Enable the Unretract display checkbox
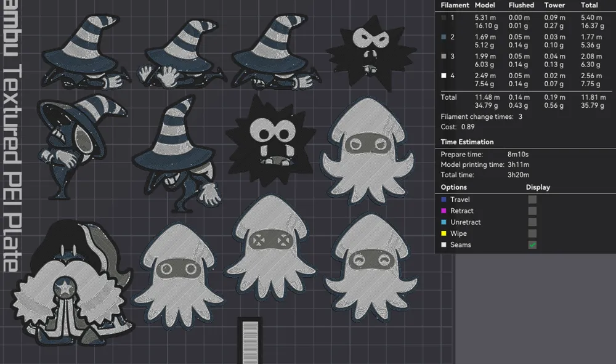The height and width of the screenshot is (364, 616). pos(532,222)
